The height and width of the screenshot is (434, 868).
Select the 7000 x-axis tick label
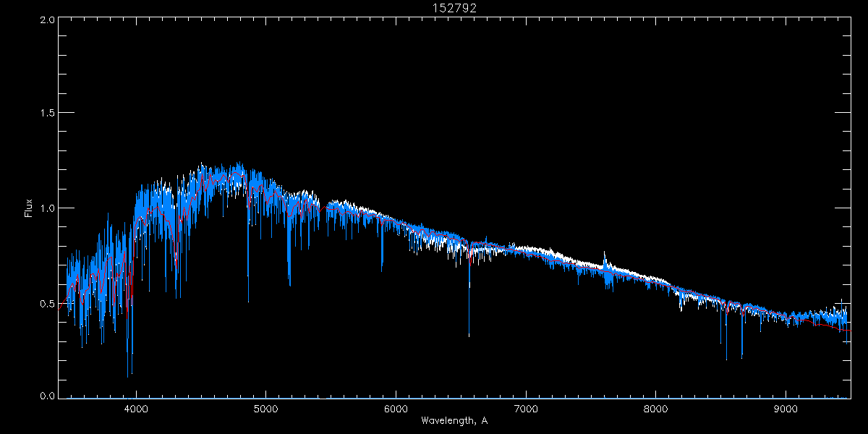526,408
